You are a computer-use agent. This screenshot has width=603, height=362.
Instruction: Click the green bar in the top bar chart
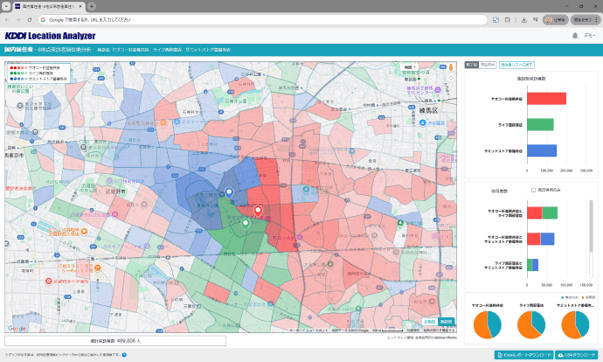pos(540,125)
